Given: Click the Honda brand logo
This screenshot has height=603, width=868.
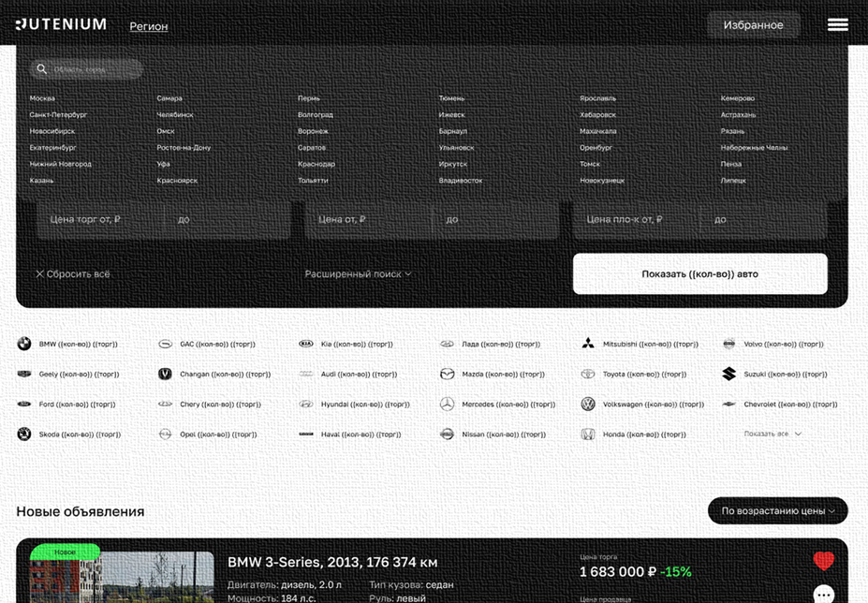Looking at the screenshot, I should pyautogui.click(x=588, y=434).
